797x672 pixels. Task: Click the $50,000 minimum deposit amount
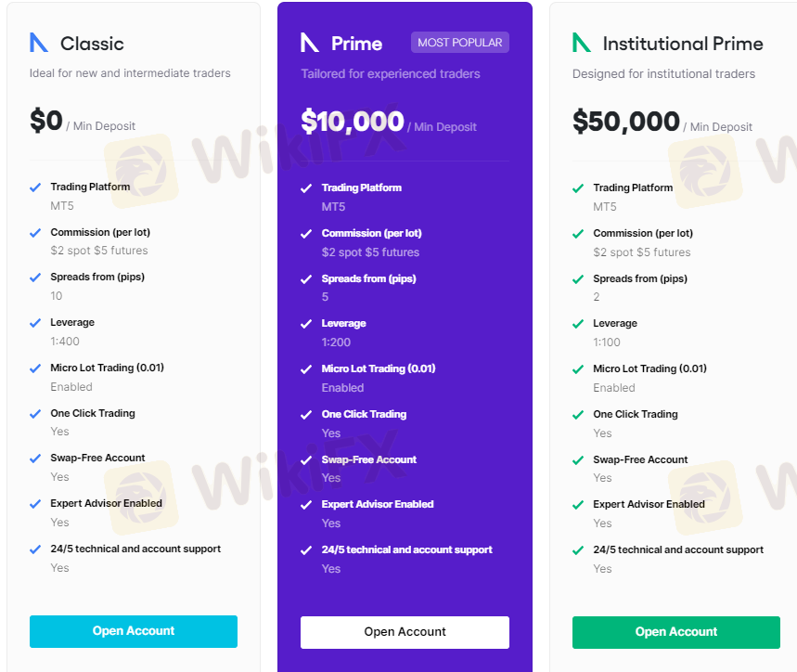tap(625, 122)
